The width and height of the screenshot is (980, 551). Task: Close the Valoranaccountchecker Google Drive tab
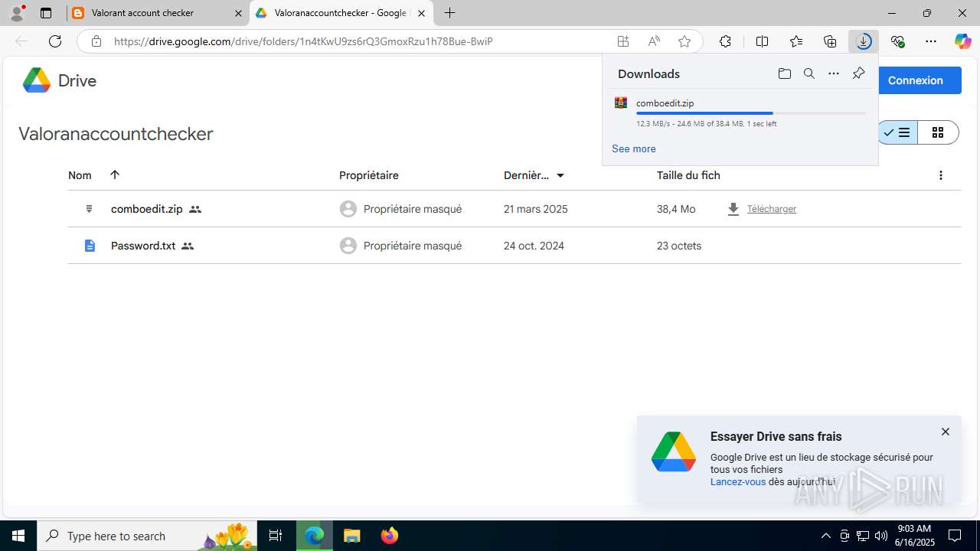(421, 13)
